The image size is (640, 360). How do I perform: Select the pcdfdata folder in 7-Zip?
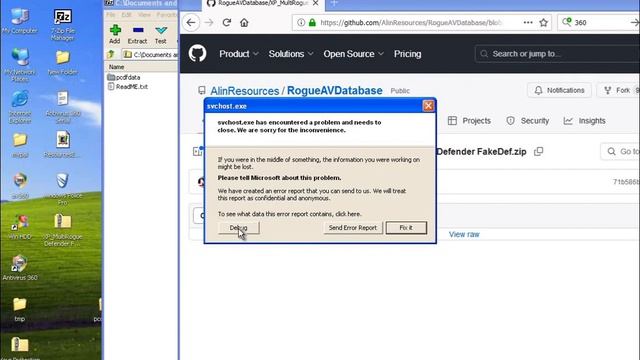tap(124, 77)
